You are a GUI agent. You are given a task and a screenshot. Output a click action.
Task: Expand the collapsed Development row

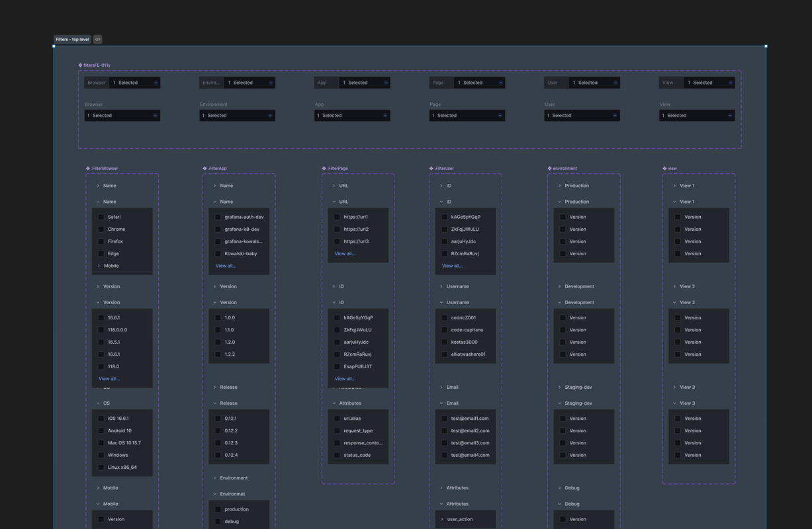(x=559, y=286)
